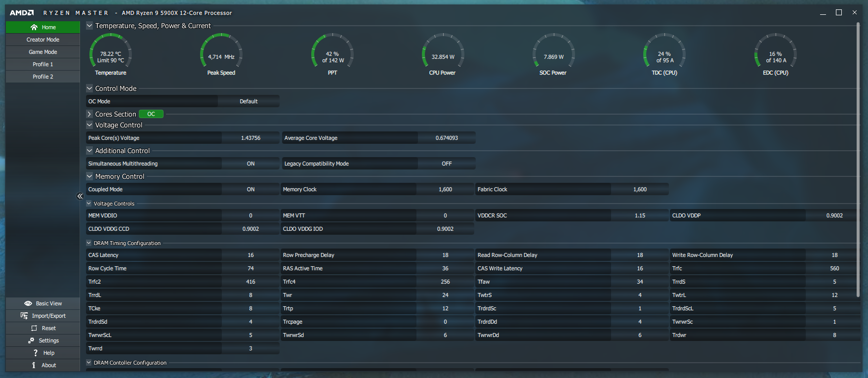The image size is (868, 378).
Task: Click the Home house icon
Action: 34,27
